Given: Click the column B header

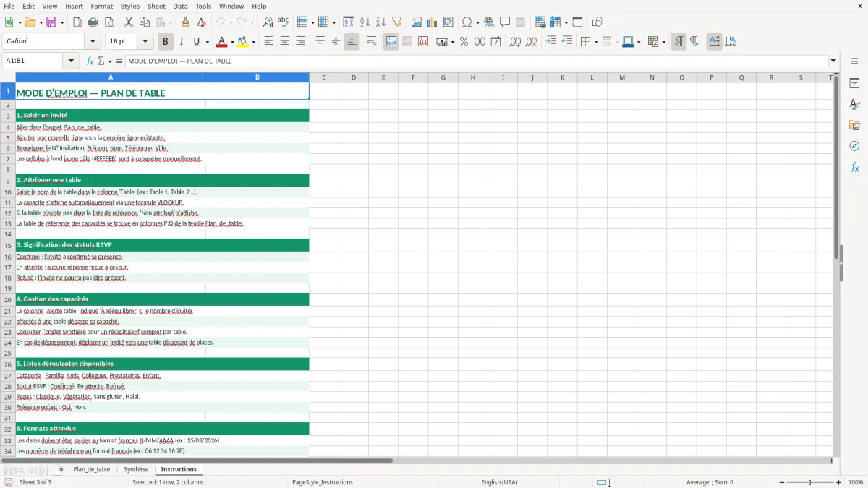Looking at the screenshot, I should pyautogui.click(x=258, y=77).
